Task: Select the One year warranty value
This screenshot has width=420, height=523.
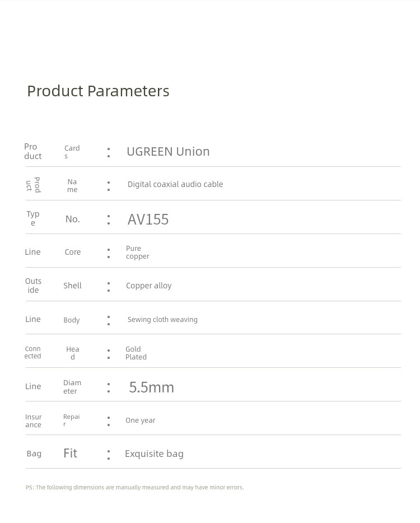Action: [140, 421]
